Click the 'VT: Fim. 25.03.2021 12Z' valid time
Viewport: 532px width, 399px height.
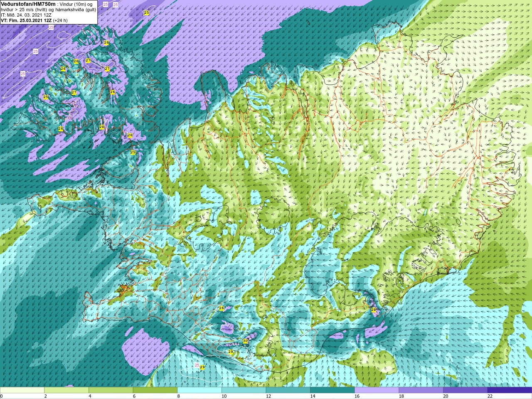point(26,20)
